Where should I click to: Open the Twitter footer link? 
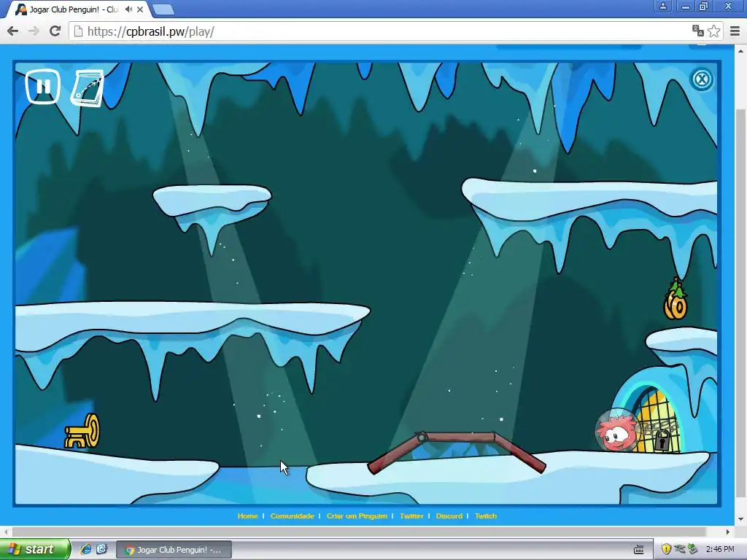tap(411, 516)
